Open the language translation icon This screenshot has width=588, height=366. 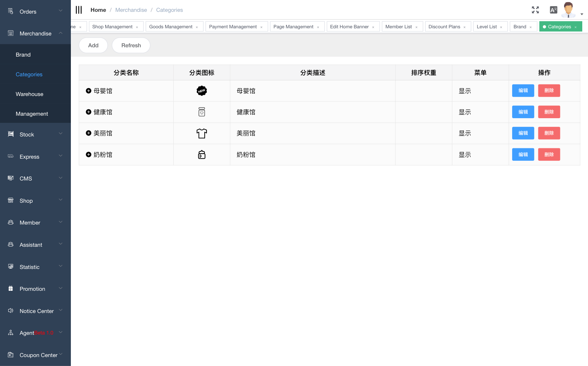coord(553,10)
